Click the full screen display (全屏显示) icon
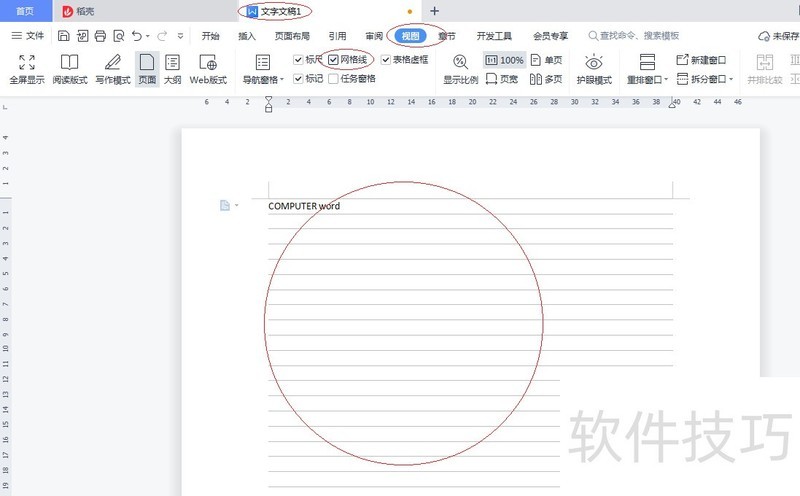Screen dimensions: 800x496 27,68
